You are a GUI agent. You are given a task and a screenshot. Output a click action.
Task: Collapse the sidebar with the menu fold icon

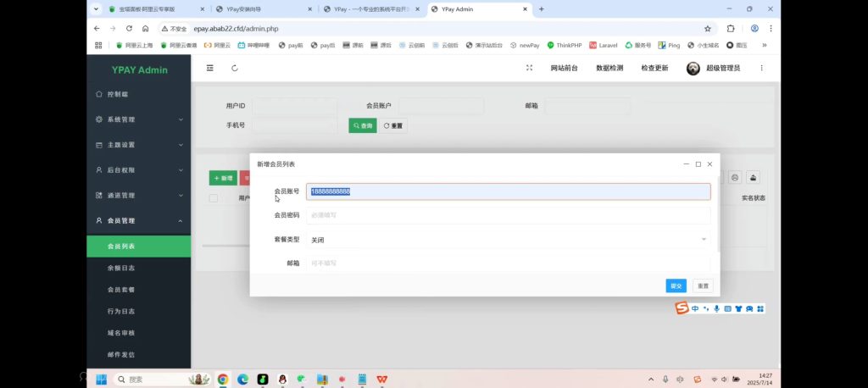(210, 68)
